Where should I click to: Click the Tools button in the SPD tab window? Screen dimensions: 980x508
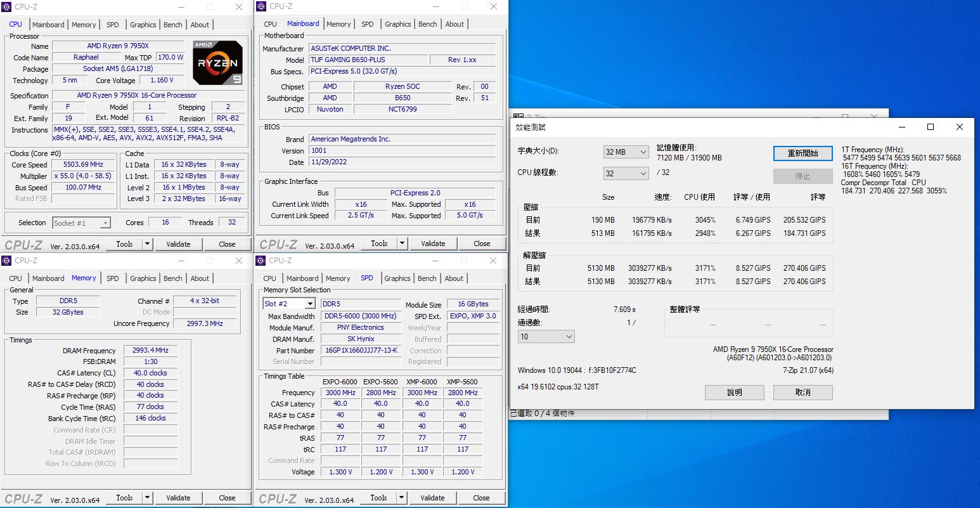pyautogui.click(x=378, y=498)
